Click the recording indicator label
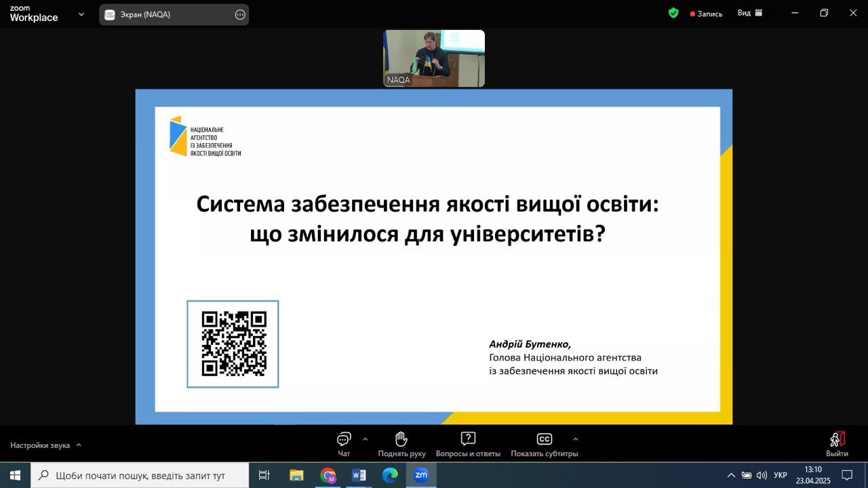 tap(706, 14)
